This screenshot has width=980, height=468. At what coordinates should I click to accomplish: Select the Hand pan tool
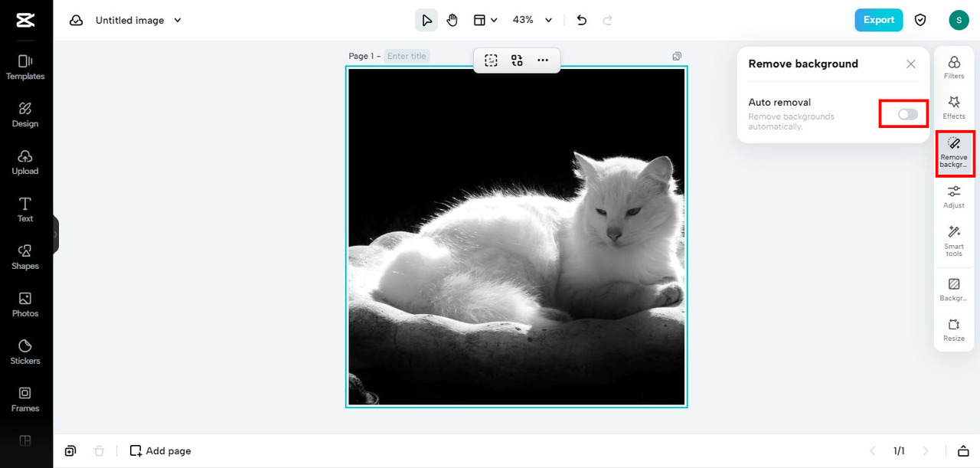point(452,20)
